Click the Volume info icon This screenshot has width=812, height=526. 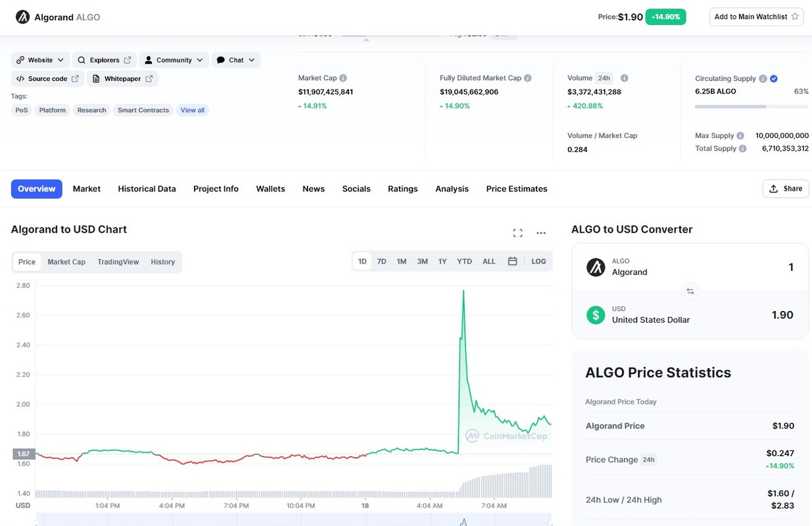(x=625, y=78)
